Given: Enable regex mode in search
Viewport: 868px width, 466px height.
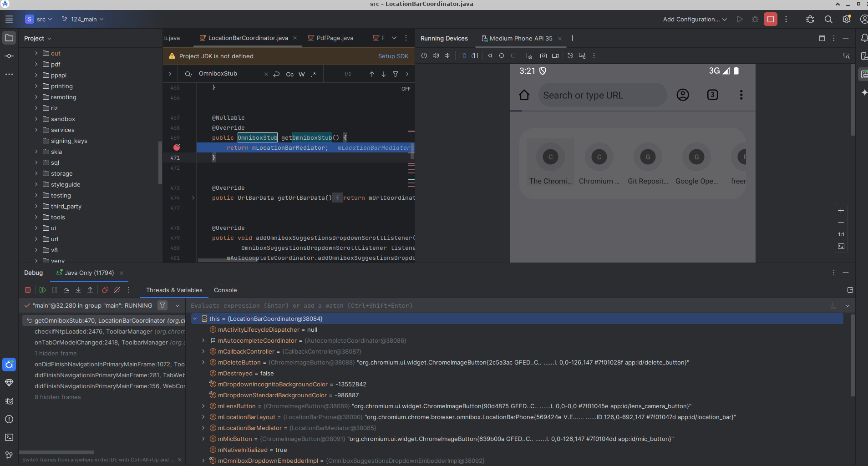Looking at the screenshot, I should 313,74.
